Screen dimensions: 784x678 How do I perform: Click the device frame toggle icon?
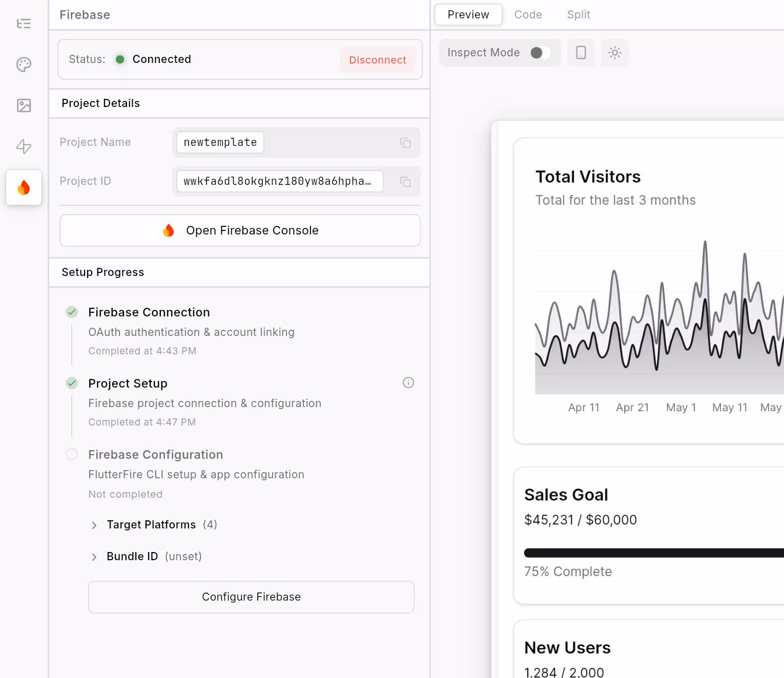pos(581,53)
